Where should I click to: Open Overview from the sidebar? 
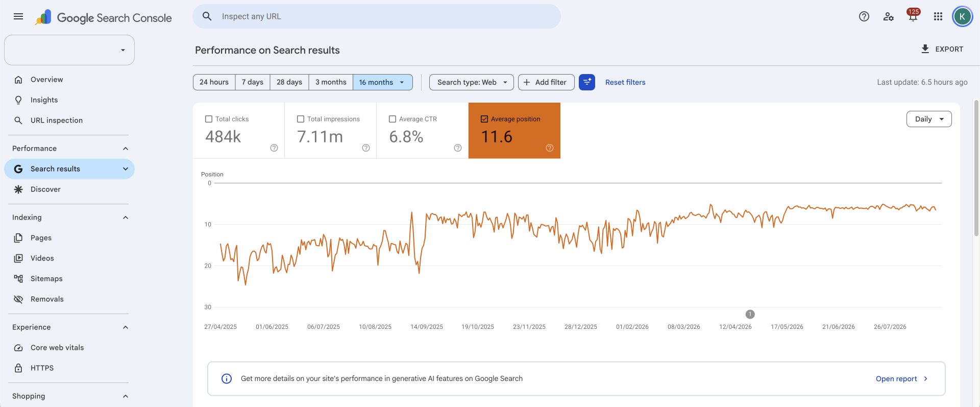[x=69, y=80]
